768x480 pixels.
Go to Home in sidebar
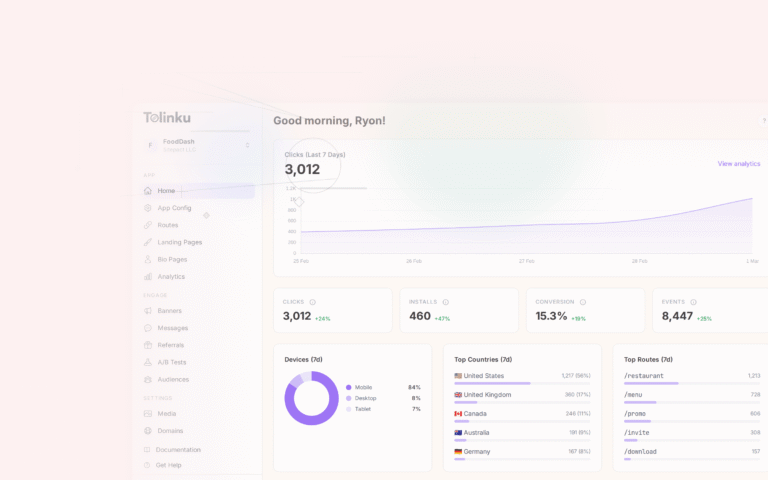tap(198, 191)
